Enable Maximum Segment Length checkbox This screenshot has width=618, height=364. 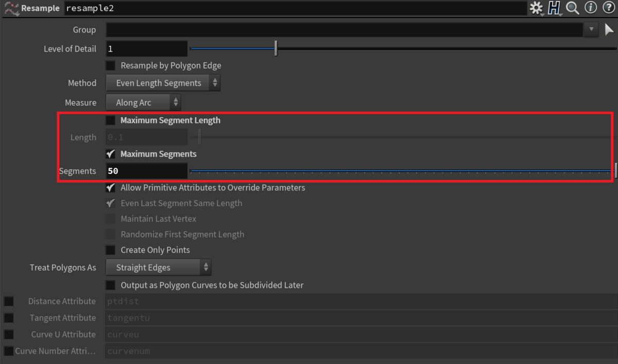110,120
